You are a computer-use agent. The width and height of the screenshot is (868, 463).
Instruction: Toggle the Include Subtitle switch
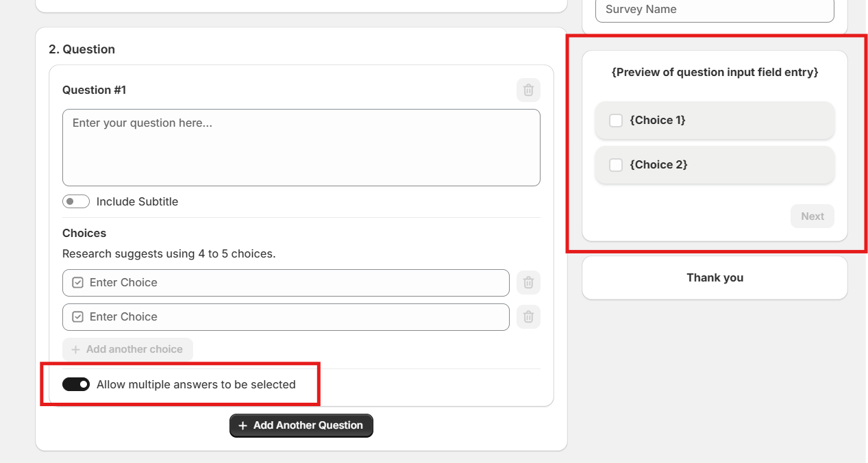76,201
